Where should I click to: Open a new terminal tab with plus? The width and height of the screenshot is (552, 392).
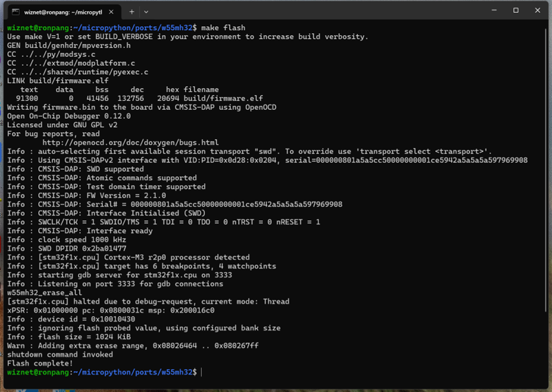coord(131,11)
